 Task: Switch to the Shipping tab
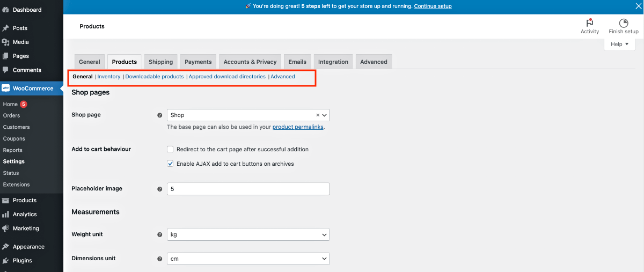click(160, 62)
